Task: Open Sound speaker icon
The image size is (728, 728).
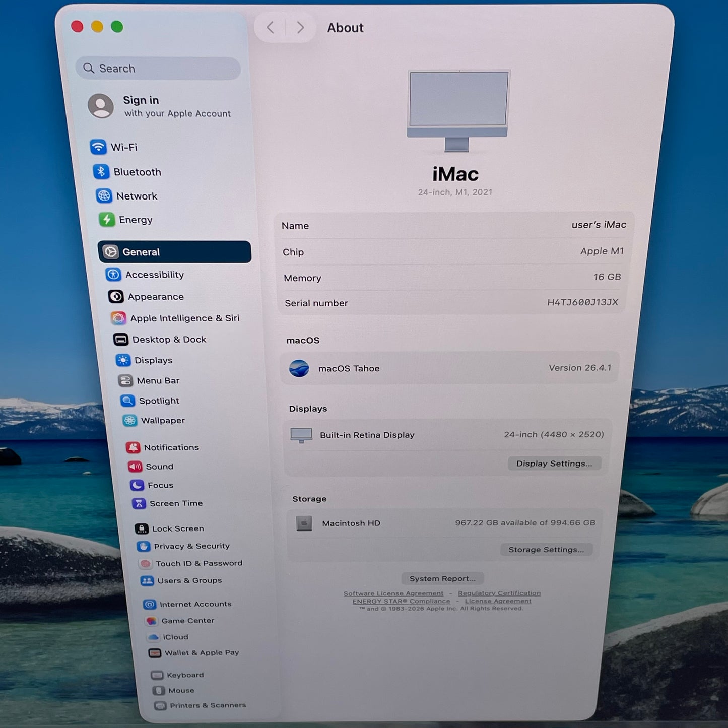Action: [x=135, y=467]
